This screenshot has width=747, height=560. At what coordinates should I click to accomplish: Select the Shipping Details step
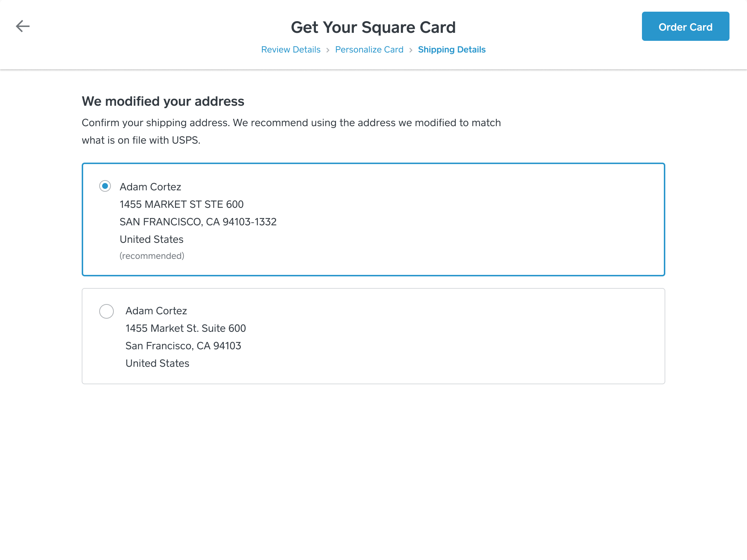point(452,50)
